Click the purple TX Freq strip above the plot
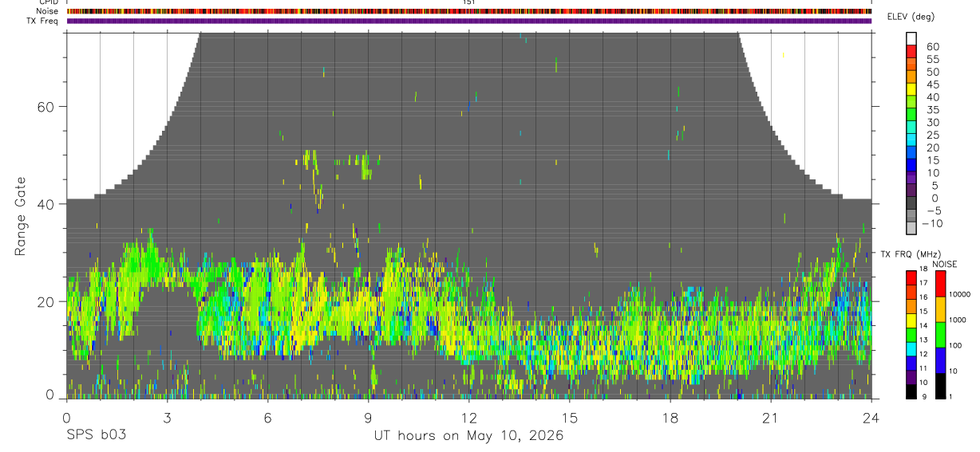The image size is (980, 452). [x=469, y=21]
